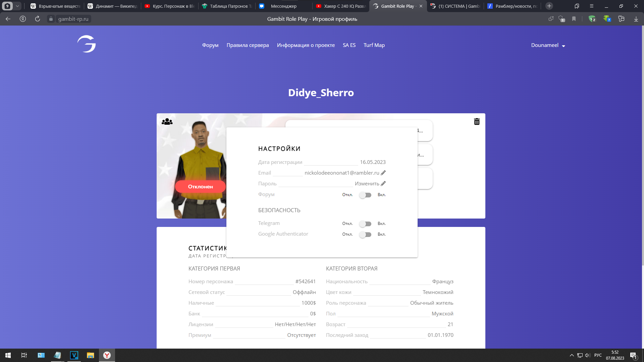Click the Отклонен status button
The height and width of the screenshot is (362, 644).
(x=200, y=187)
